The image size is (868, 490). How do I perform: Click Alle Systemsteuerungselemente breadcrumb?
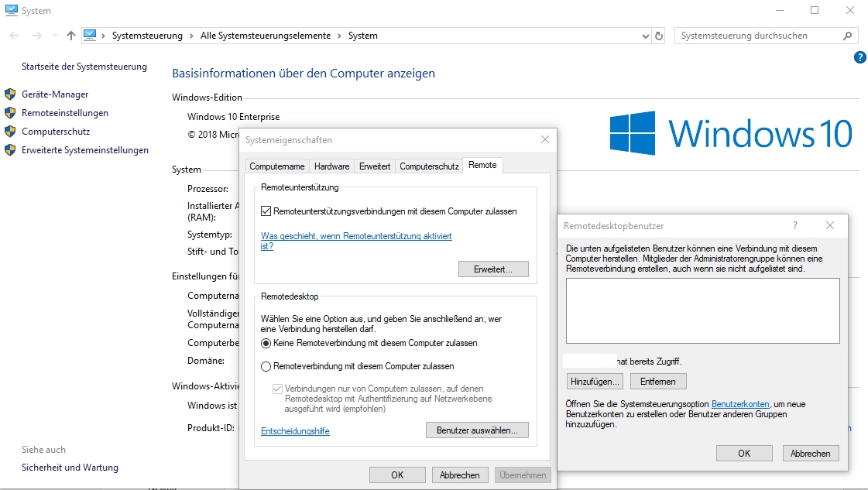[265, 36]
